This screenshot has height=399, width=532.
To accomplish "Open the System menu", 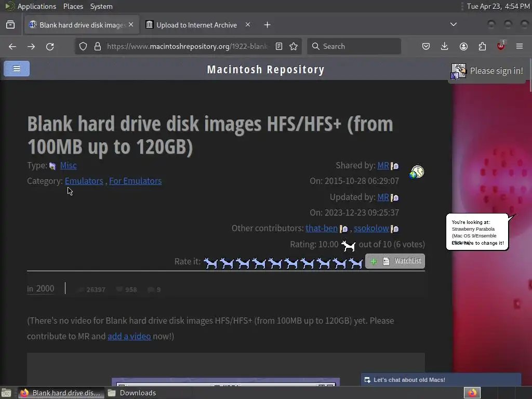I will pyautogui.click(x=101, y=6).
